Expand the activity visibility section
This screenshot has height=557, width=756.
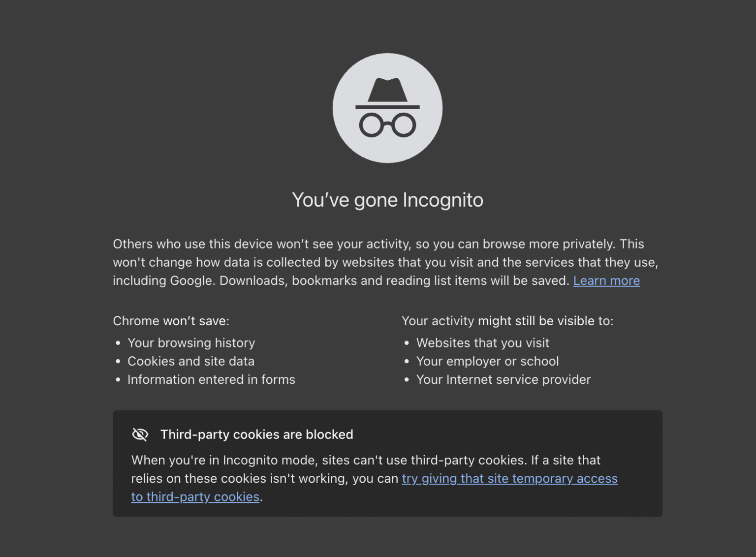pyautogui.click(x=507, y=321)
